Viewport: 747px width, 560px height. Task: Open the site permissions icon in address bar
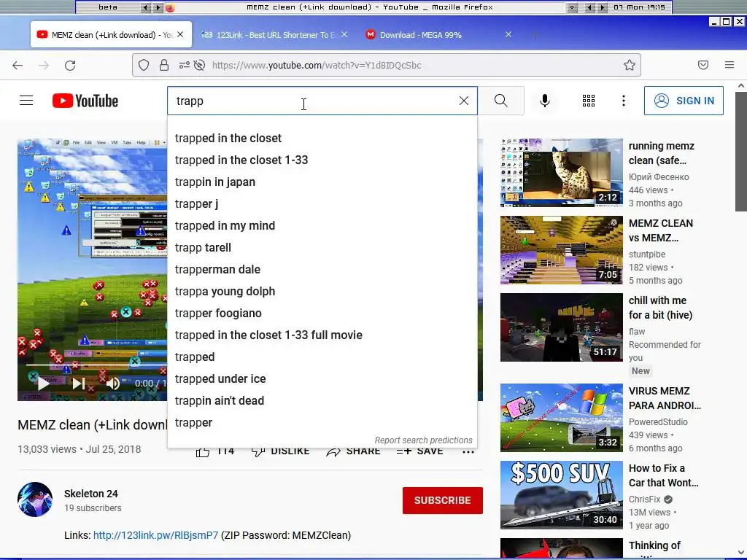tap(185, 65)
